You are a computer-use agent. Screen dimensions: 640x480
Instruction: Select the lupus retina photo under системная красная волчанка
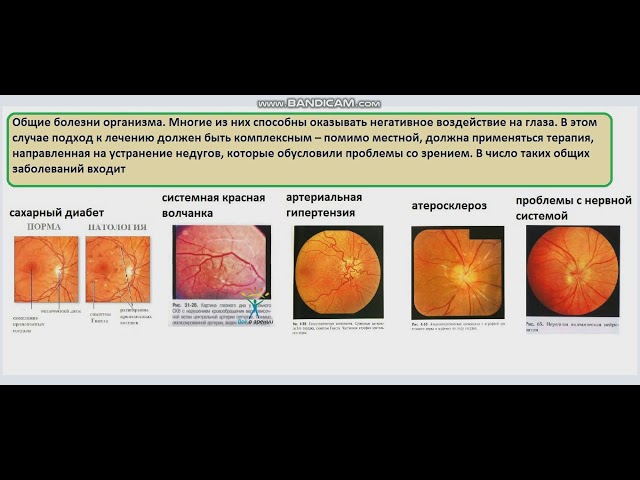point(221,262)
